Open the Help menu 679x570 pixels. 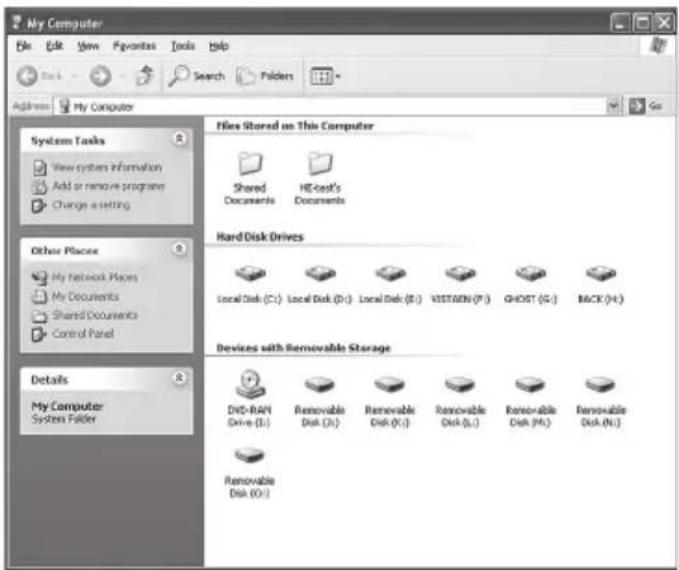219,46
